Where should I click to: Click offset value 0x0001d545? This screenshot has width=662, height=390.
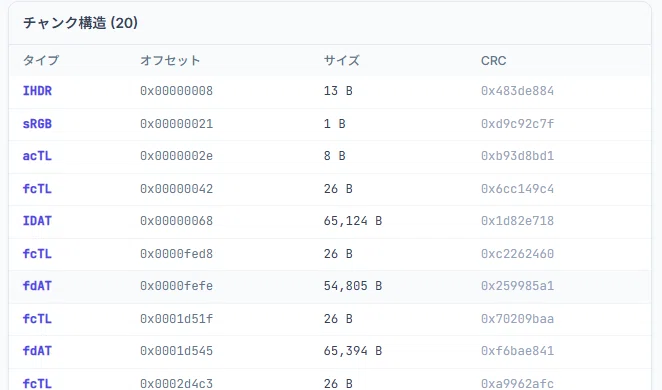(x=176, y=351)
